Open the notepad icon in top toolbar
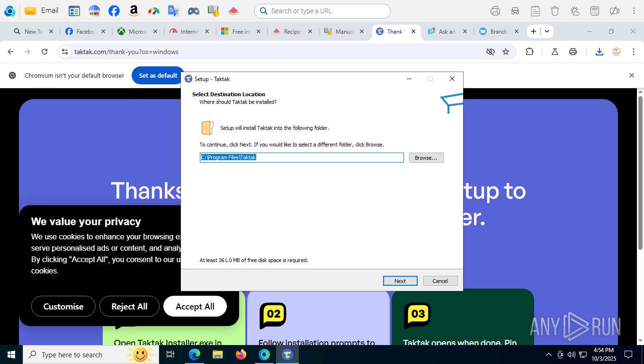This screenshot has width=644, height=364. 535,11
